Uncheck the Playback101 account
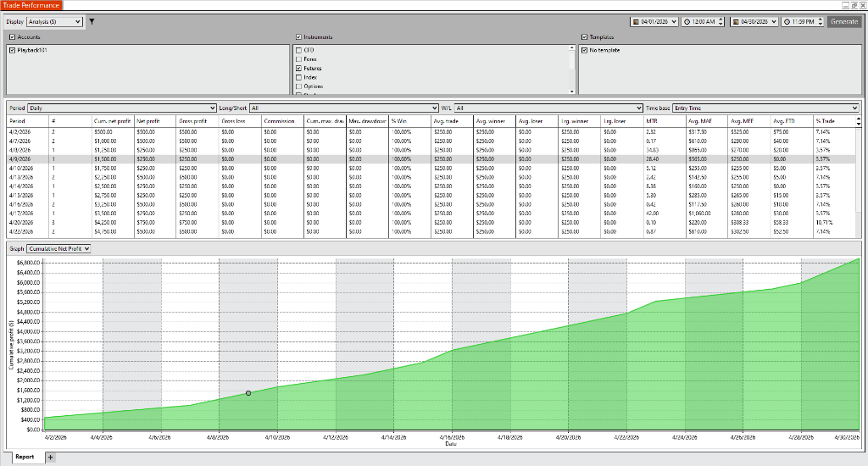Screen dimensions: 868x466 (12, 50)
